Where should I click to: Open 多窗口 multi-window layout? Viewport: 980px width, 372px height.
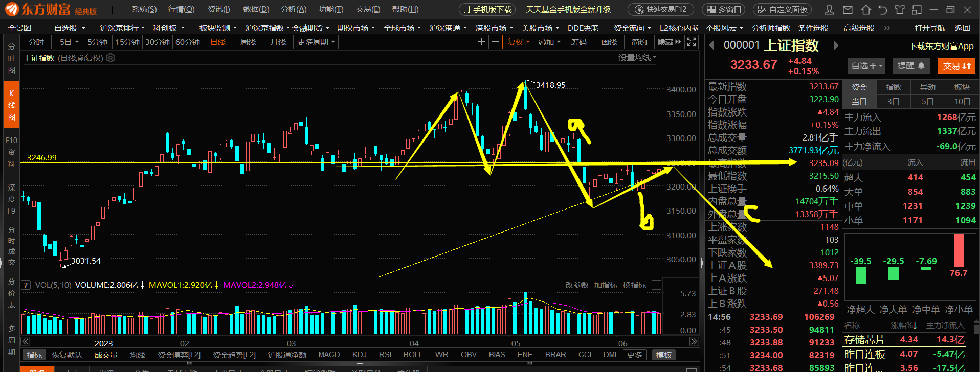click(x=724, y=9)
